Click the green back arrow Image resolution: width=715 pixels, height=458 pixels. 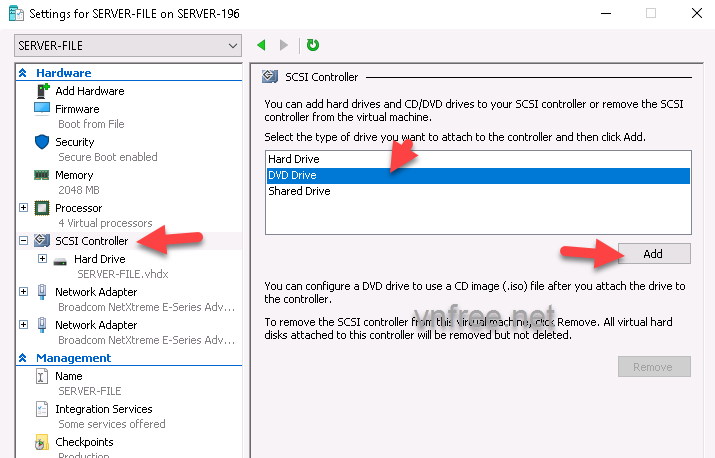[262, 45]
